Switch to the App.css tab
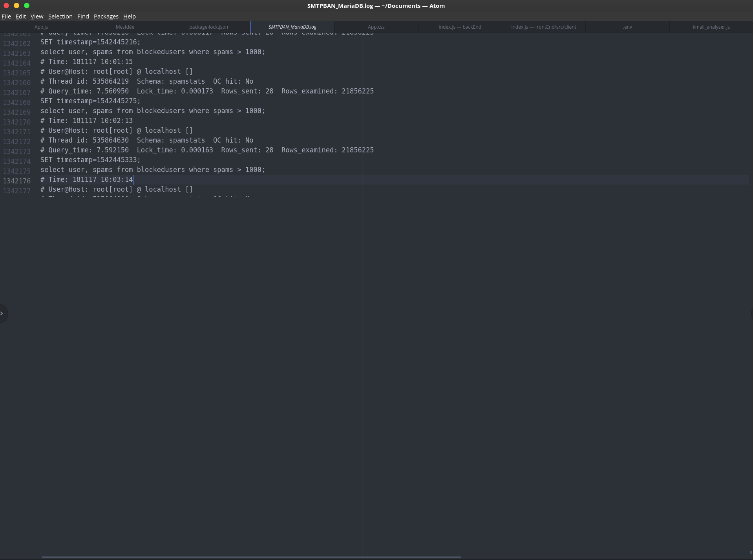 tap(376, 27)
